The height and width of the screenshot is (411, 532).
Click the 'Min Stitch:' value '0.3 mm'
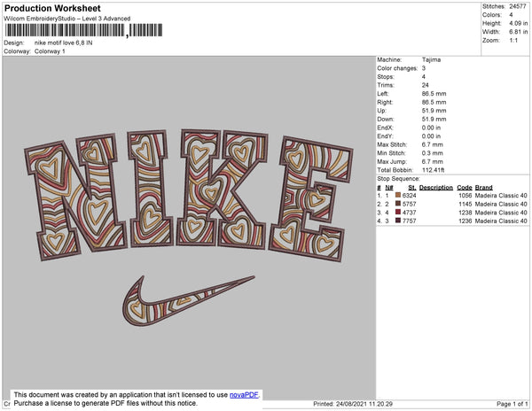pyautogui.click(x=433, y=153)
